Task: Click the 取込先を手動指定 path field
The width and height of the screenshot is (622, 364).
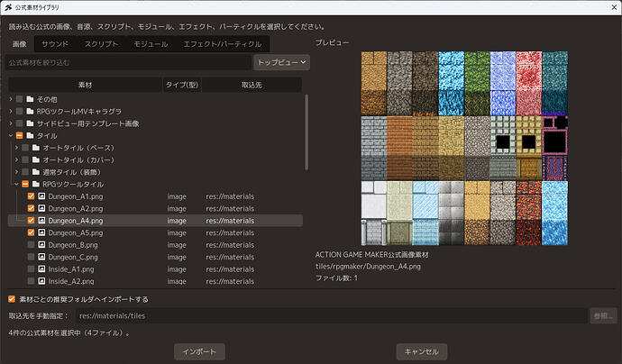Action: click(x=331, y=315)
